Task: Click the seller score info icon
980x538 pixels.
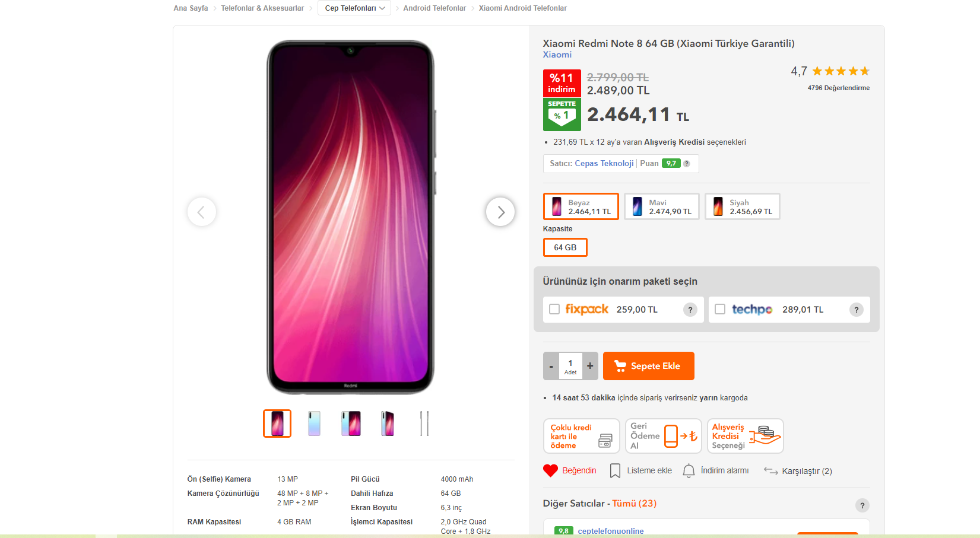Action: coord(687,164)
